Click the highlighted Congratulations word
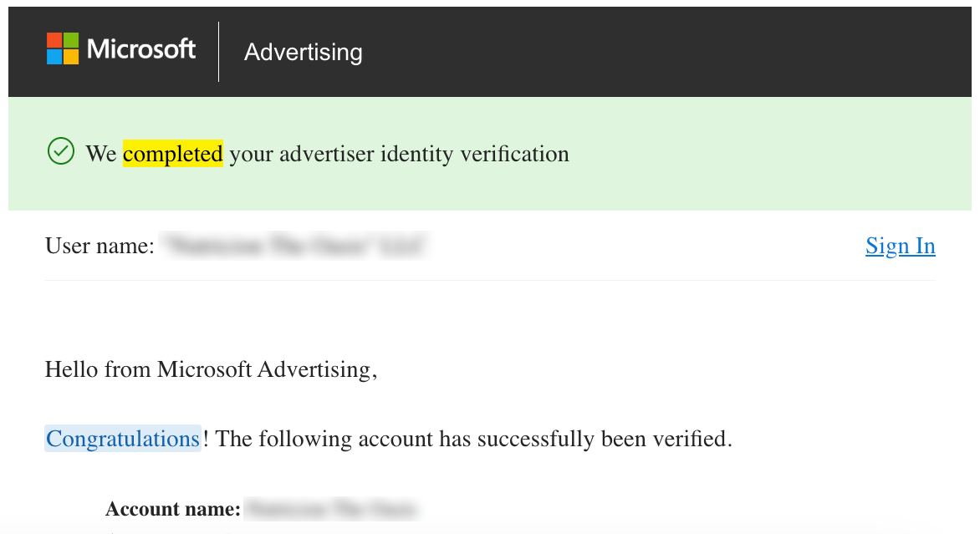The height and width of the screenshot is (534, 980). pyautogui.click(x=122, y=439)
